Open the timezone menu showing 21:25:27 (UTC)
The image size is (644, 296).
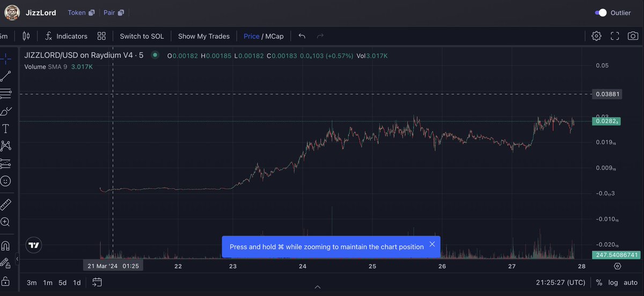tap(560, 283)
